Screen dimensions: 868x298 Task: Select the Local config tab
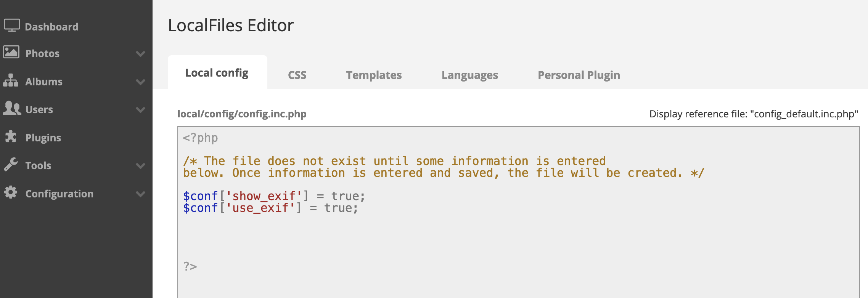click(217, 73)
